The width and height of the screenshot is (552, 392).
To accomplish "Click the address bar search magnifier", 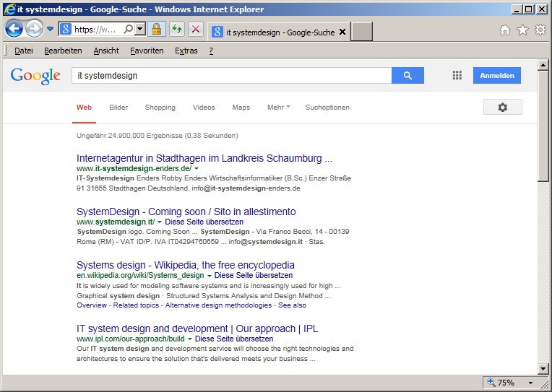I will (x=129, y=29).
